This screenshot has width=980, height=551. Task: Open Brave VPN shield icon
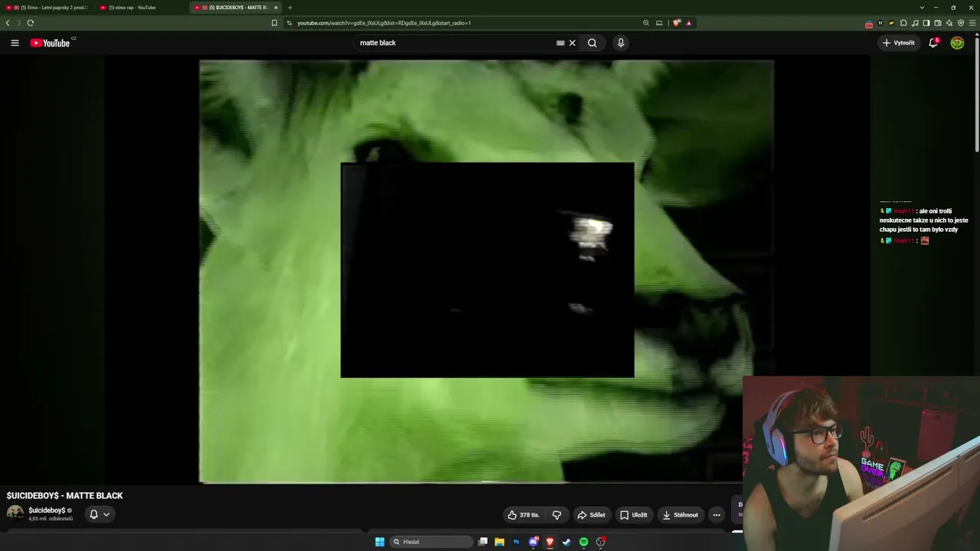coord(961,23)
